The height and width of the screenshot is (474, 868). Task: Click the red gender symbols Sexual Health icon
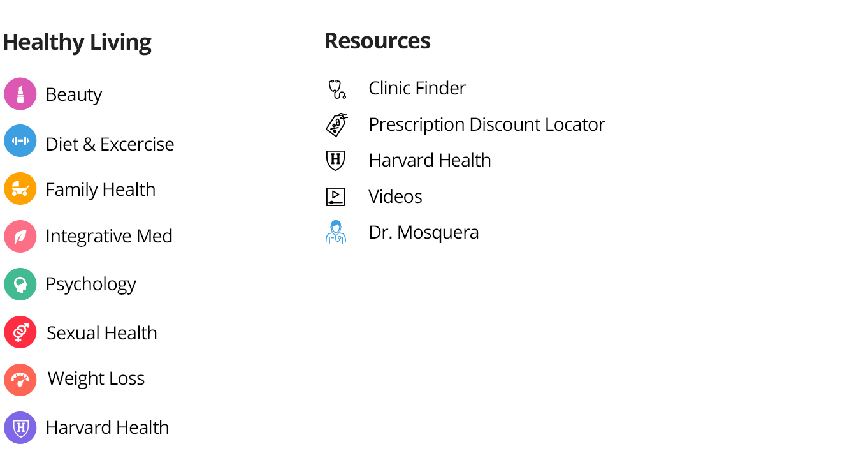coord(20,332)
